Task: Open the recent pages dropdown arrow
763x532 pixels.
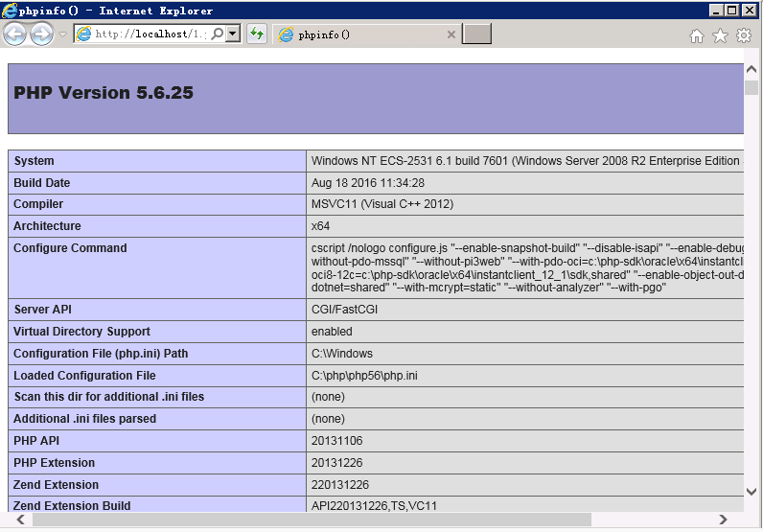Action: 62,35
